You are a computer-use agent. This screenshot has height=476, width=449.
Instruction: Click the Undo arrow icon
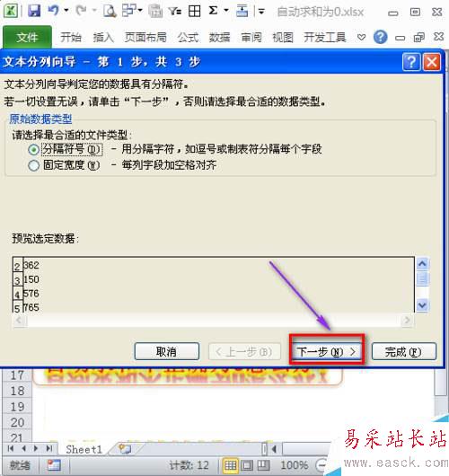pyautogui.click(x=53, y=11)
